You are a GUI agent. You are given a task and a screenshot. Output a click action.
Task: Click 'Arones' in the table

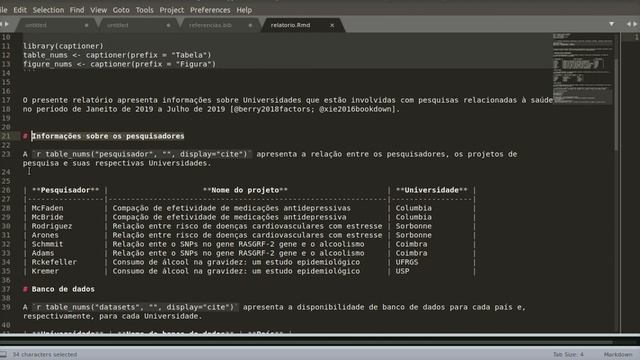pos(45,235)
